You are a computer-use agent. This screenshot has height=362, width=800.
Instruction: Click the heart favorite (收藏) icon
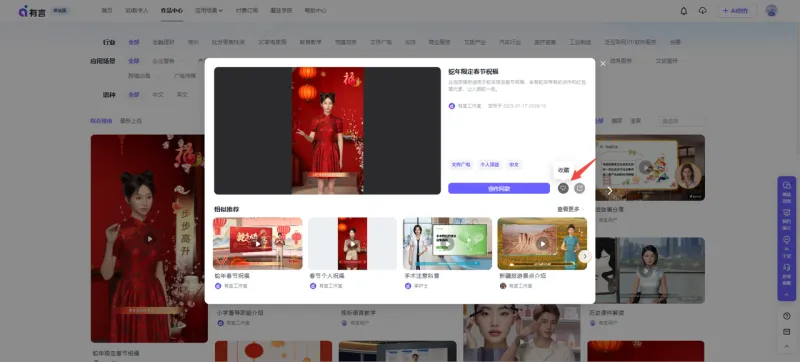[x=563, y=188]
